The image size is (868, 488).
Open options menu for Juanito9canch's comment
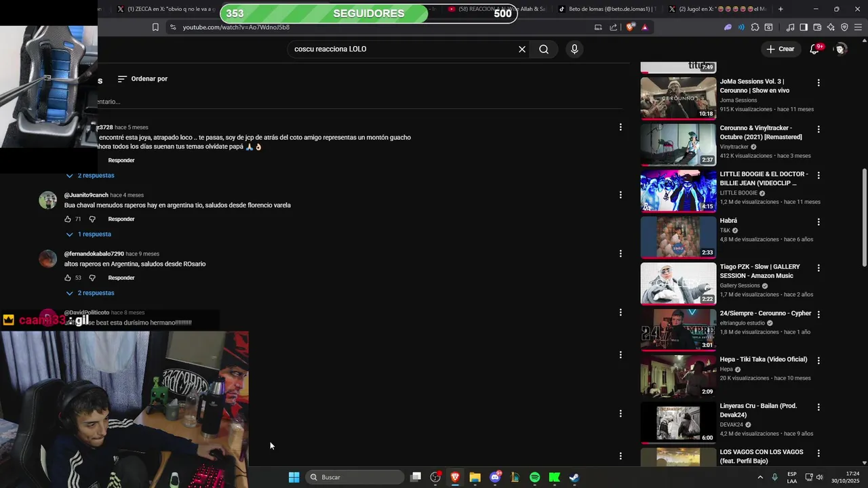tap(620, 195)
